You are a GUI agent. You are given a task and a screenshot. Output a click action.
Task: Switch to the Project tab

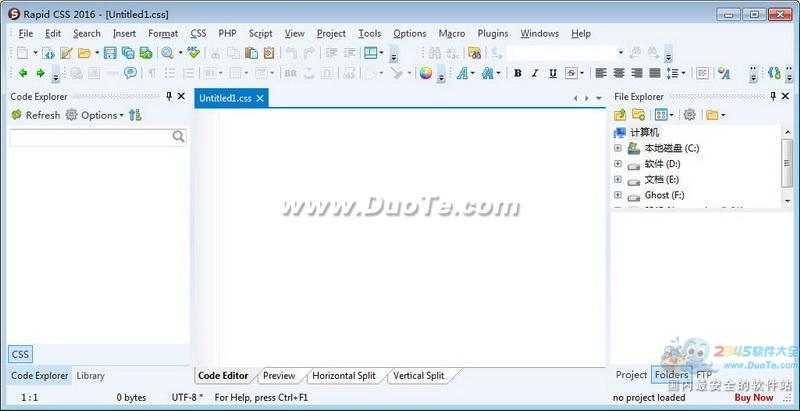(631, 375)
